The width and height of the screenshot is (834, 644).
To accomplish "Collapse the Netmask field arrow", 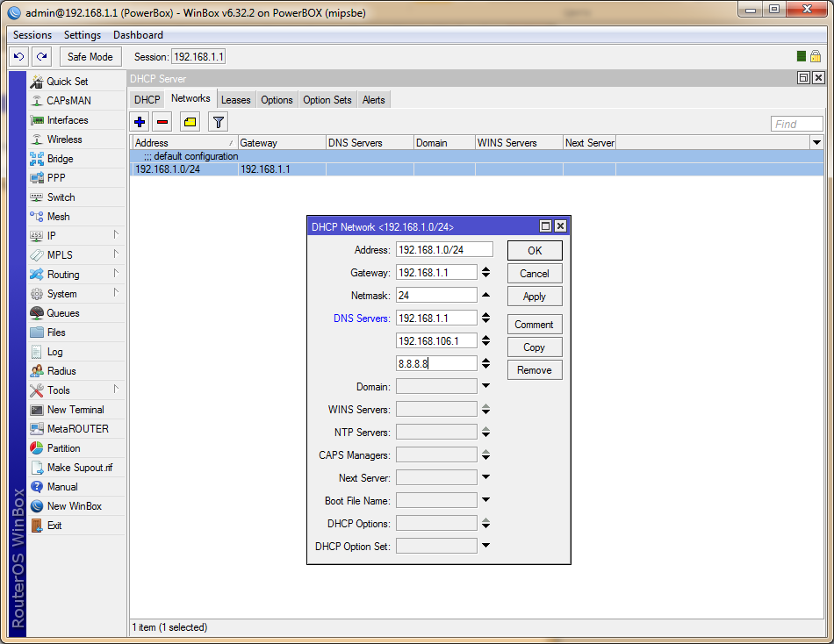I will click(x=486, y=295).
